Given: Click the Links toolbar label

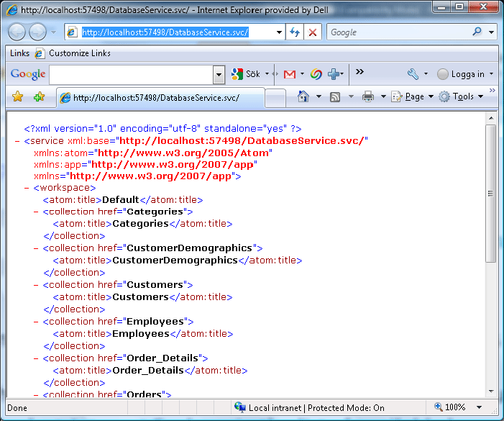Looking at the screenshot, I should coord(19,53).
